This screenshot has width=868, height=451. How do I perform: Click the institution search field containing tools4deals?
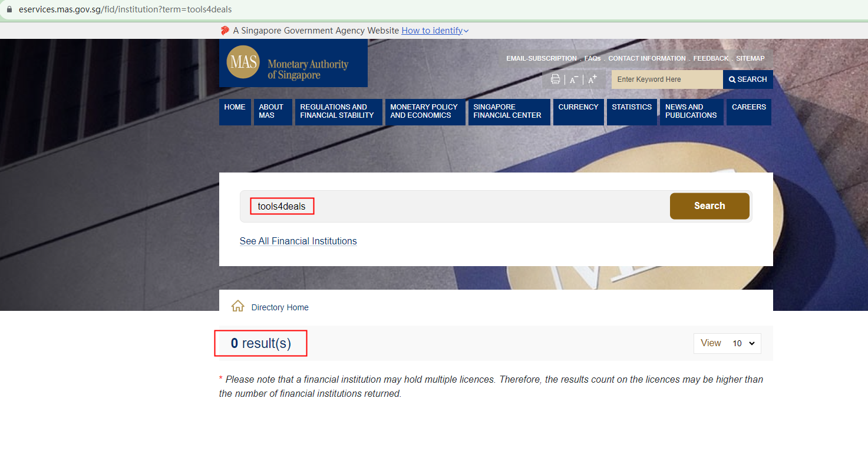coord(454,206)
